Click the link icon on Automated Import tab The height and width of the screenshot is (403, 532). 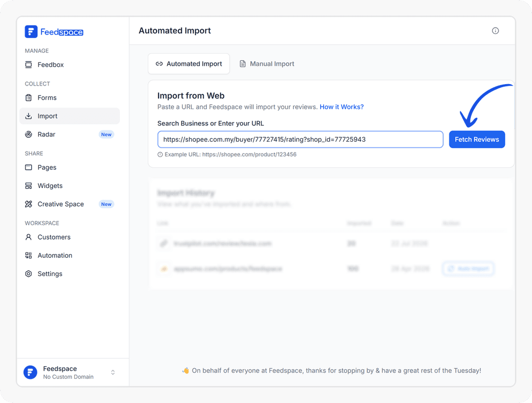(x=159, y=63)
